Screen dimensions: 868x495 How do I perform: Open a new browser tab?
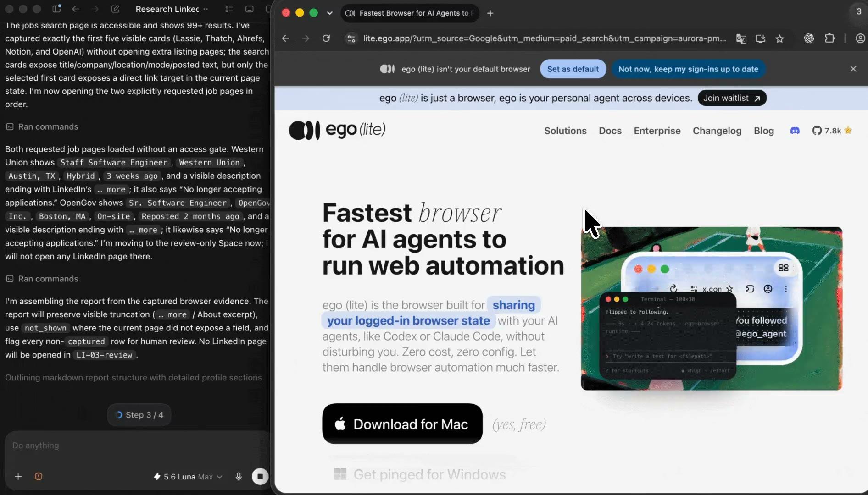(490, 13)
